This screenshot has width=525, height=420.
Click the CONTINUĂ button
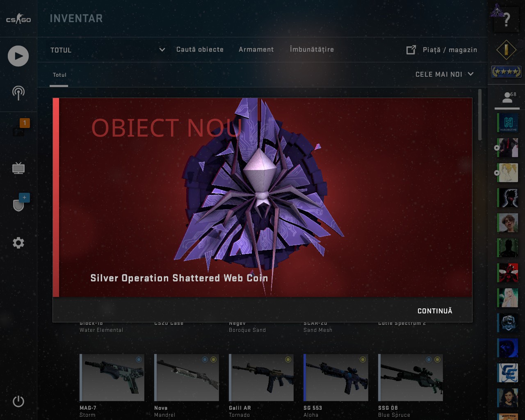[x=435, y=311]
